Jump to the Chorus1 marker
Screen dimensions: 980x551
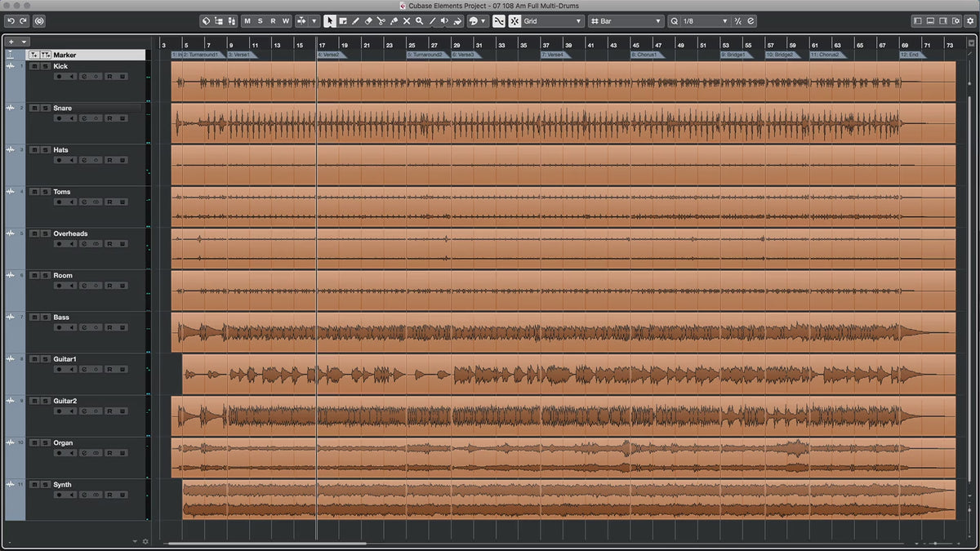[644, 55]
